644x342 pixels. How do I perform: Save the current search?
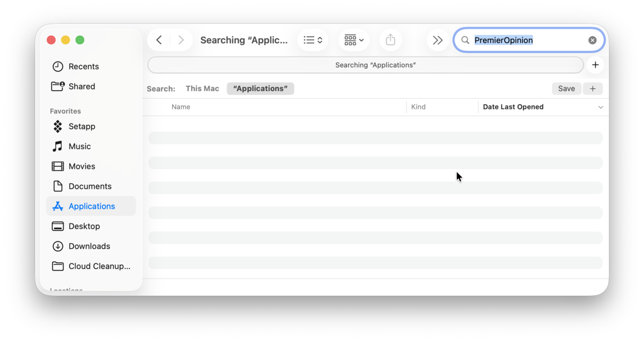click(x=566, y=88)
